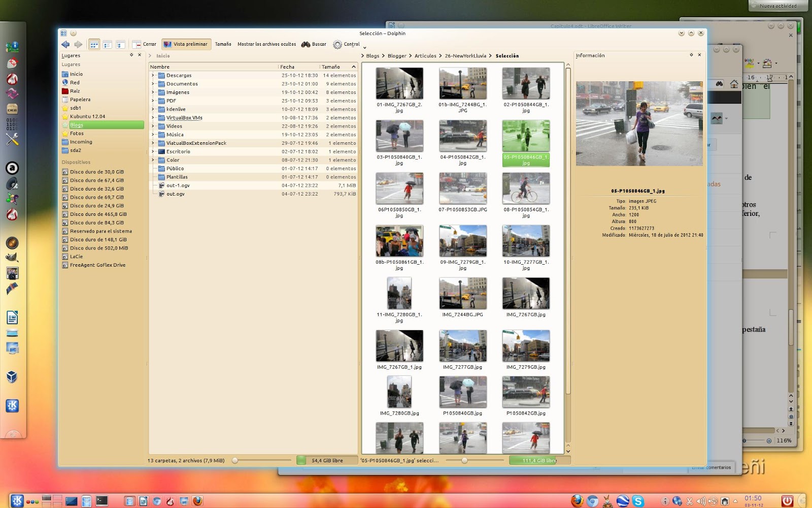
Task: Click the large image preview in Información
Action: tap(639, 123)
